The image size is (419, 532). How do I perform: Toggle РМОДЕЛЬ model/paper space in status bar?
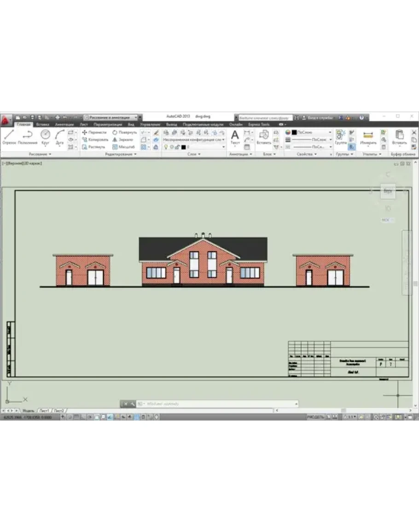316,417
